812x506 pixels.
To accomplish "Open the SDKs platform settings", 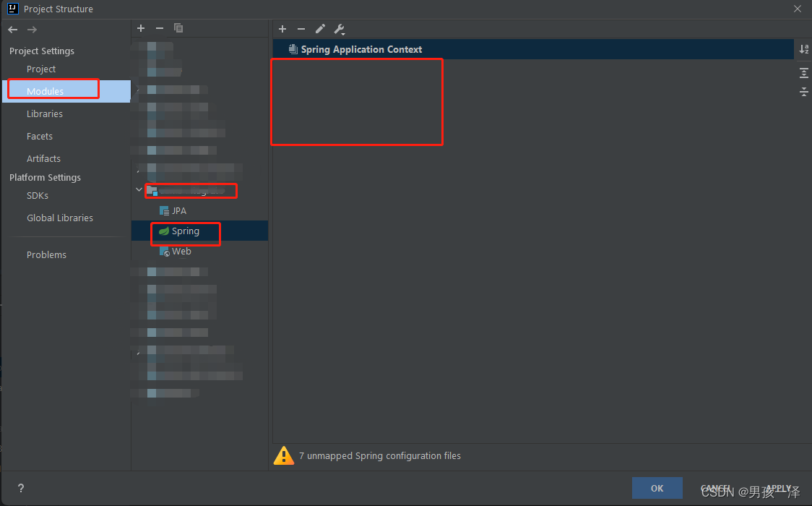I will (x=38, y=195).
